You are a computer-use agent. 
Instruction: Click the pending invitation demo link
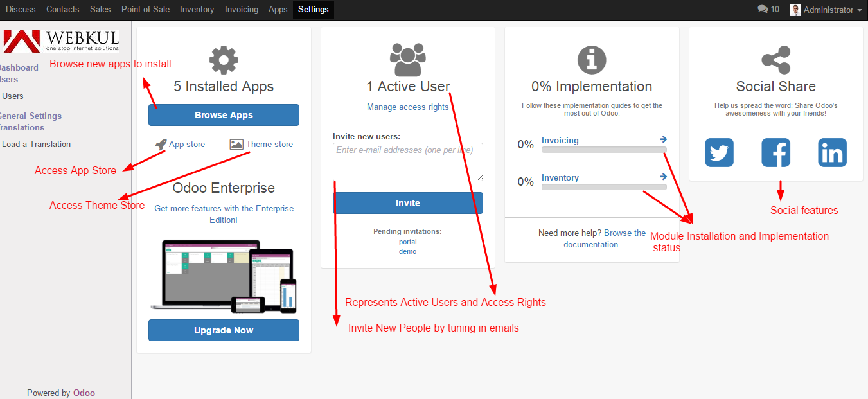click(x=408, y=251)
